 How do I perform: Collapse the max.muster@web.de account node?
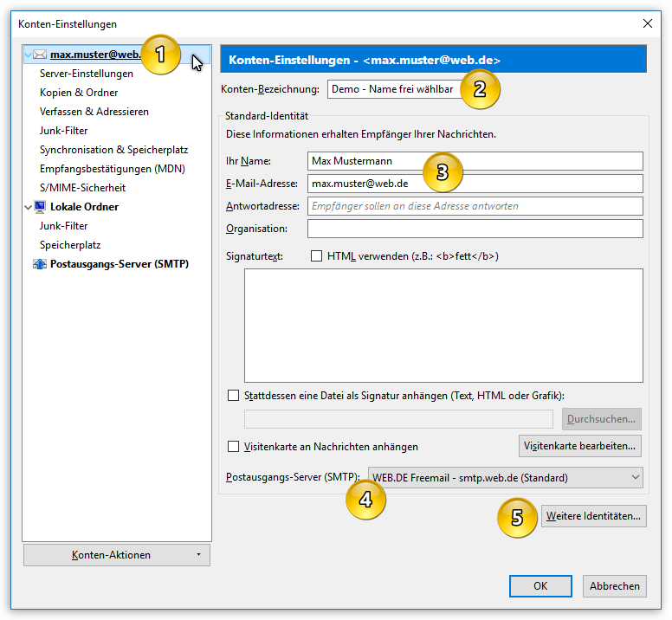point(29,55)
